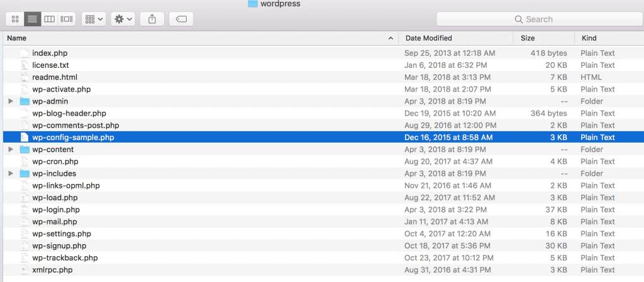Click the wp-settings.php file icon
Screen dimensions: 644x282
[25, 234]
